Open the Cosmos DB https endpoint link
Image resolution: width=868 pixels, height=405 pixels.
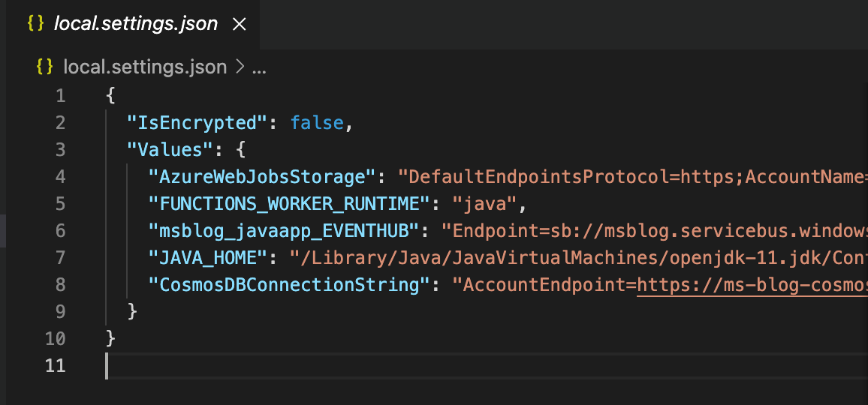[x=752, y=286]
